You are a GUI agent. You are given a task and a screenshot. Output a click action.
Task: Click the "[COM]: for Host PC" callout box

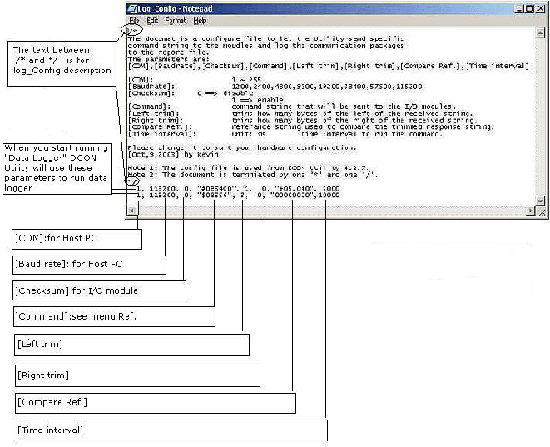click(76, 239)
